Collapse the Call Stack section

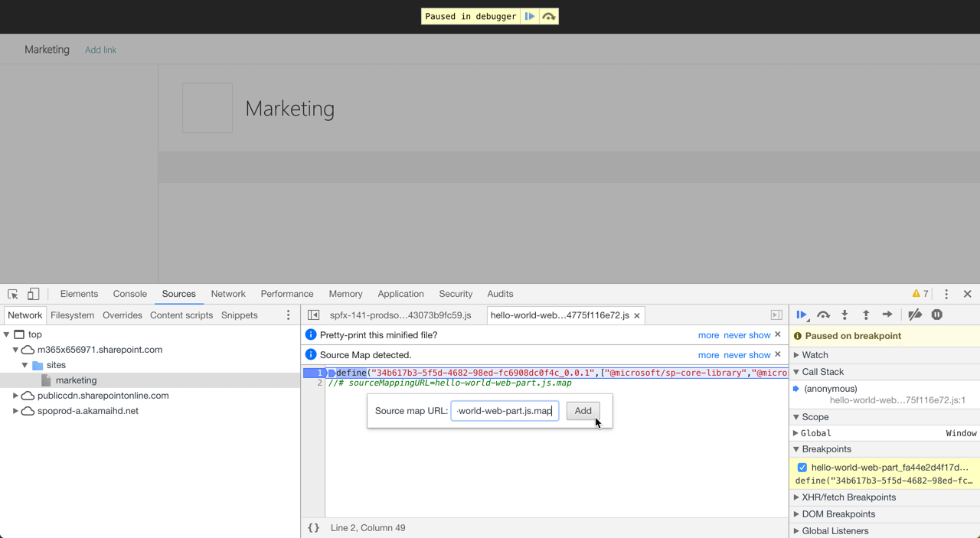pos(796,372)
